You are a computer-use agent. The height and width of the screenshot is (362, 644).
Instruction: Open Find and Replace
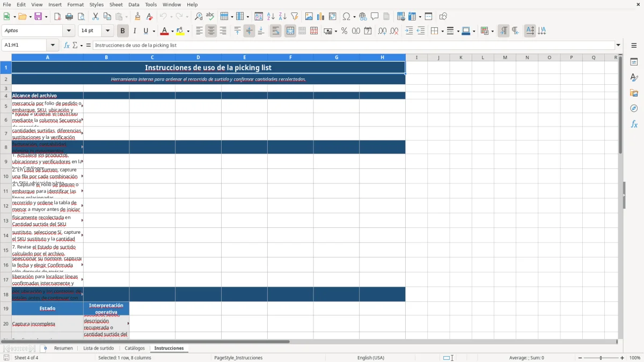tap(199, 17)
